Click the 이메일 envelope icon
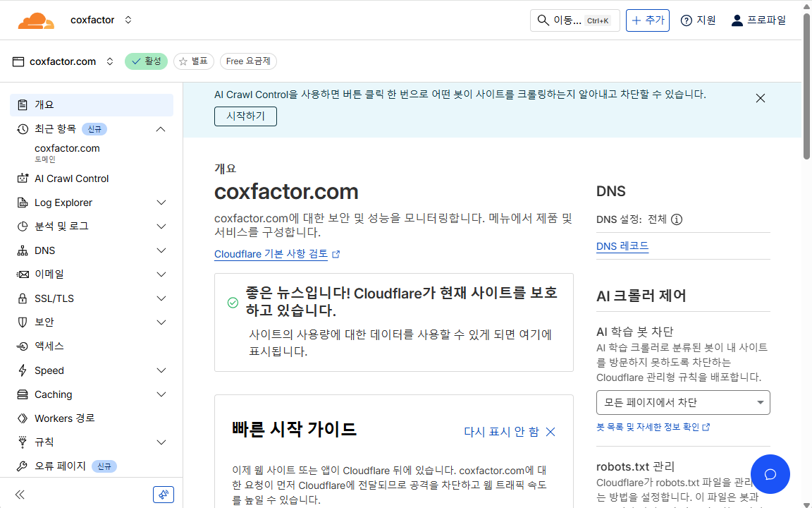Viewport: 812px width, 508px height. click(23, 274)
